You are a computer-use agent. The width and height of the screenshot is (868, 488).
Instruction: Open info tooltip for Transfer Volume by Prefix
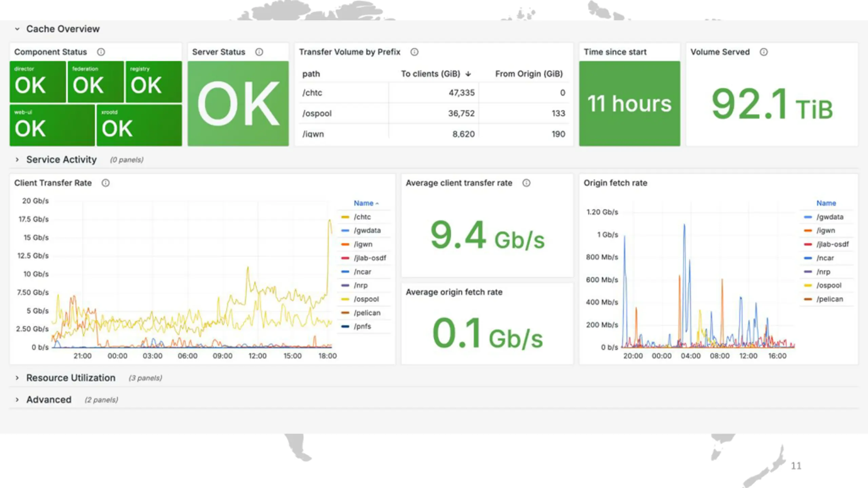tap(414, 52)
